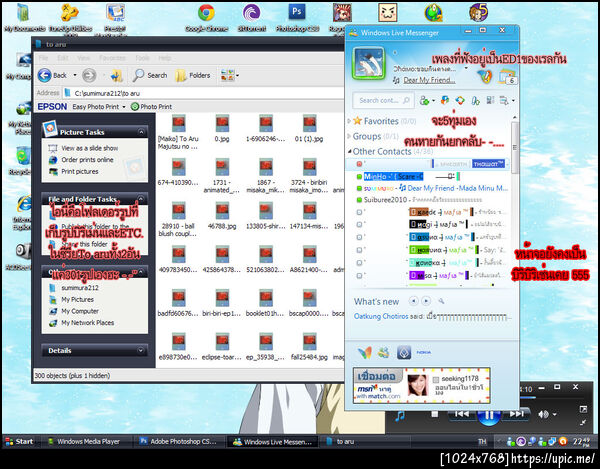Open Photoshop CS3 desktop icon
The image size is (600, 469).
[x=297, y=18]
